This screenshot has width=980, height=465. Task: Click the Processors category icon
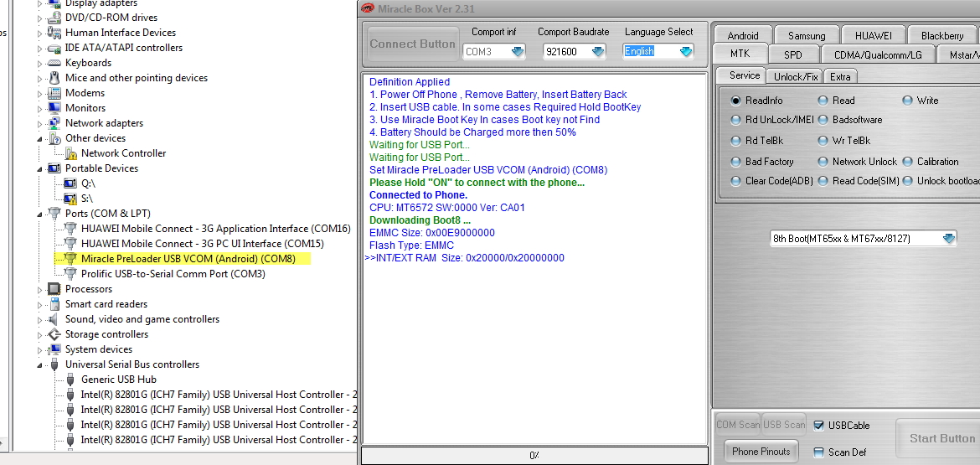point(54,289)
